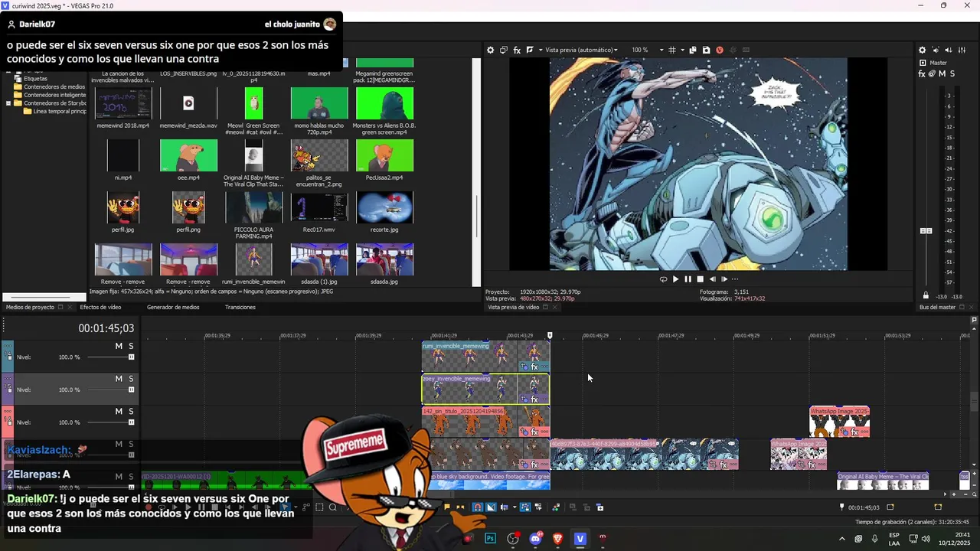The height and width of the screenshot is (551, 980).
Task: Click WhatsApp Image clip on third track
Action: (839, 422)
